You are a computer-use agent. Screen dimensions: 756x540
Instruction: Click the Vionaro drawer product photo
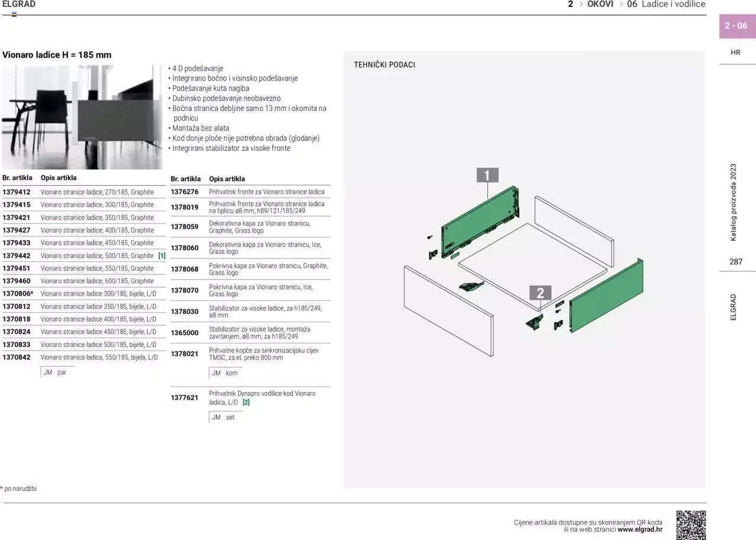[83, 116]
